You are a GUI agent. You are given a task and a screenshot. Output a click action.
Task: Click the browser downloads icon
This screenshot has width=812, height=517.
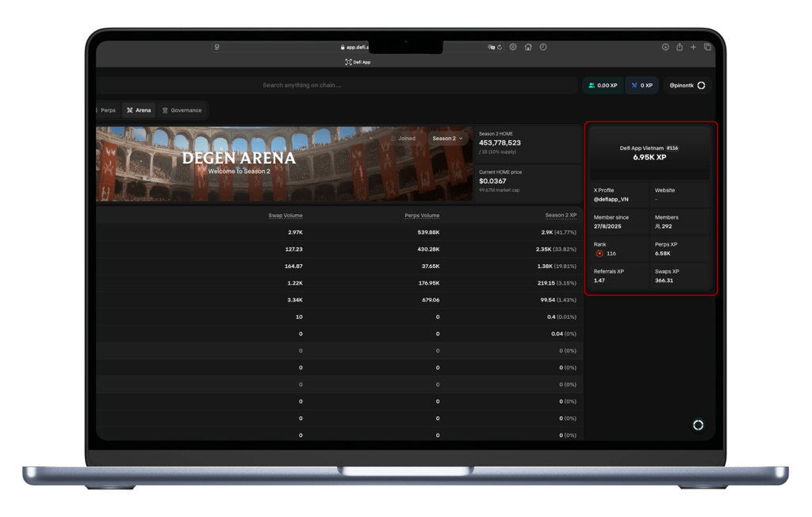(x=665, y=47)
